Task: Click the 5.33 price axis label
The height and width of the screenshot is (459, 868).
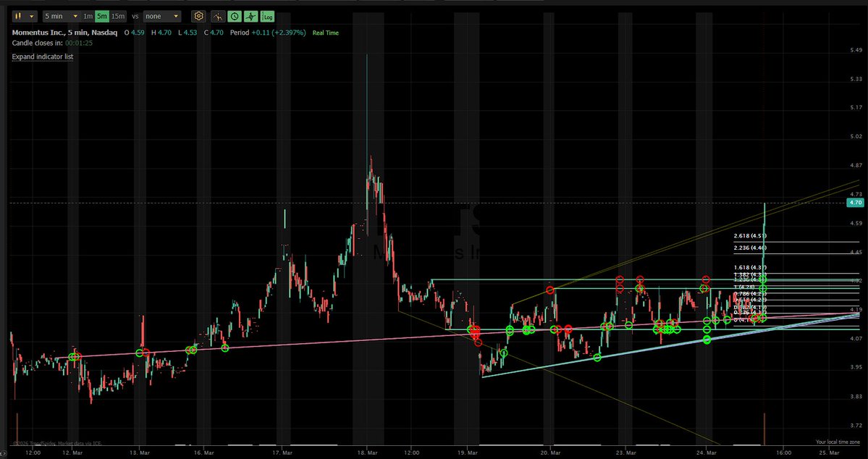Action: (855, 79)
